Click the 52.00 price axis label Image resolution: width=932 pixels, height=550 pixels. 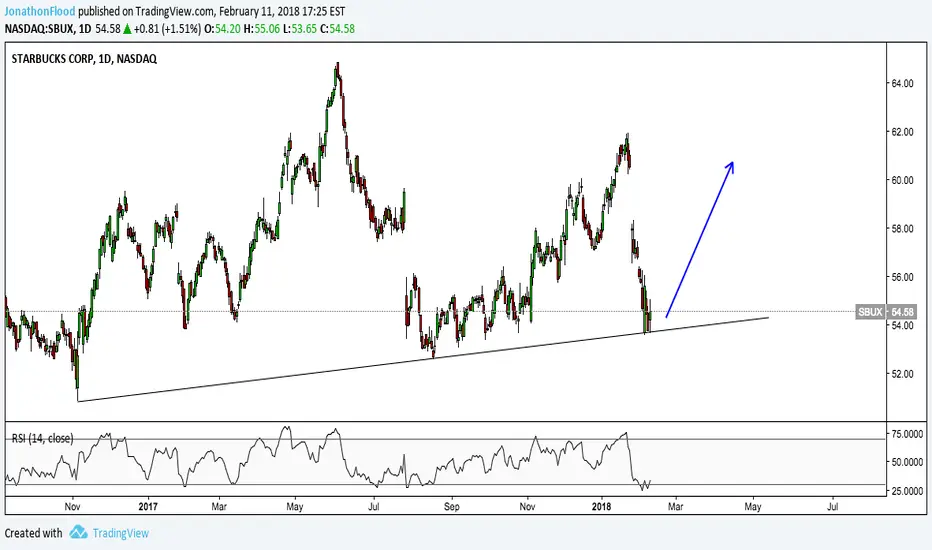click(902, 374)
